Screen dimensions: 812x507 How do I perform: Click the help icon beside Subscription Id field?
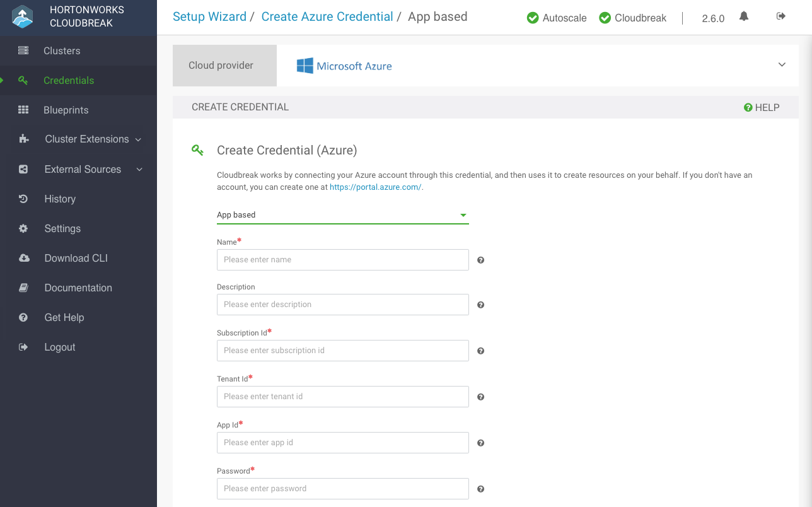point(480,351)
